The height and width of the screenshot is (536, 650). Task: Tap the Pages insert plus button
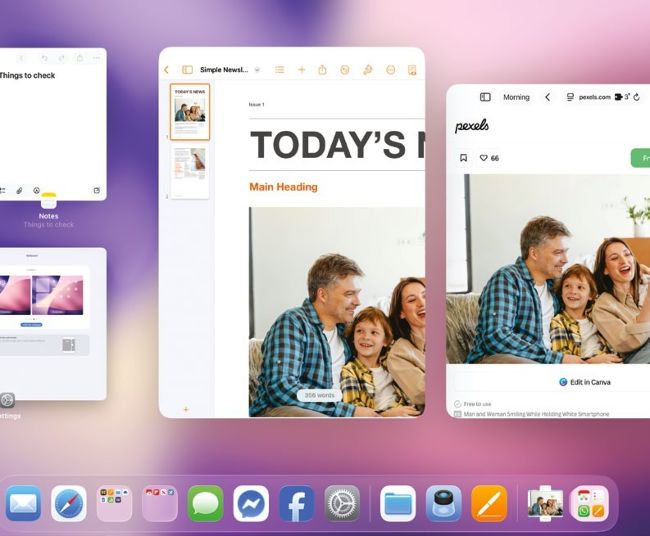[302, 70]
